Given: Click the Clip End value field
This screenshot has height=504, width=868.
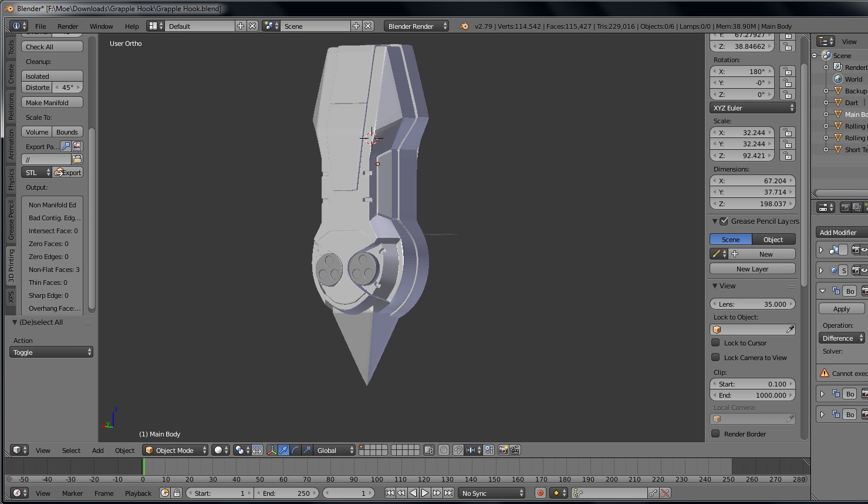Looking at the screenshot, I should click(x=752, y=395).
